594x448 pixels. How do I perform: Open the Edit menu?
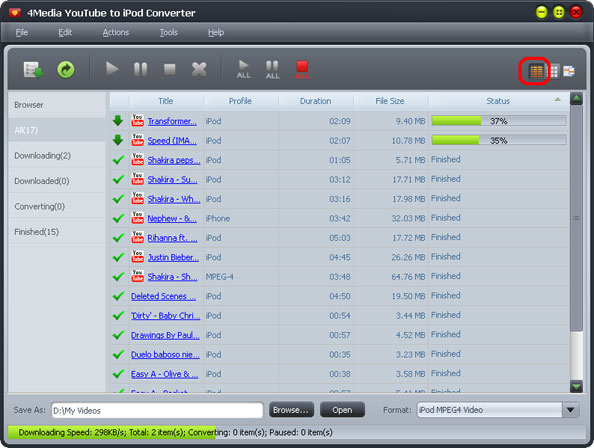pyautogui.click(x=65, y=33)
